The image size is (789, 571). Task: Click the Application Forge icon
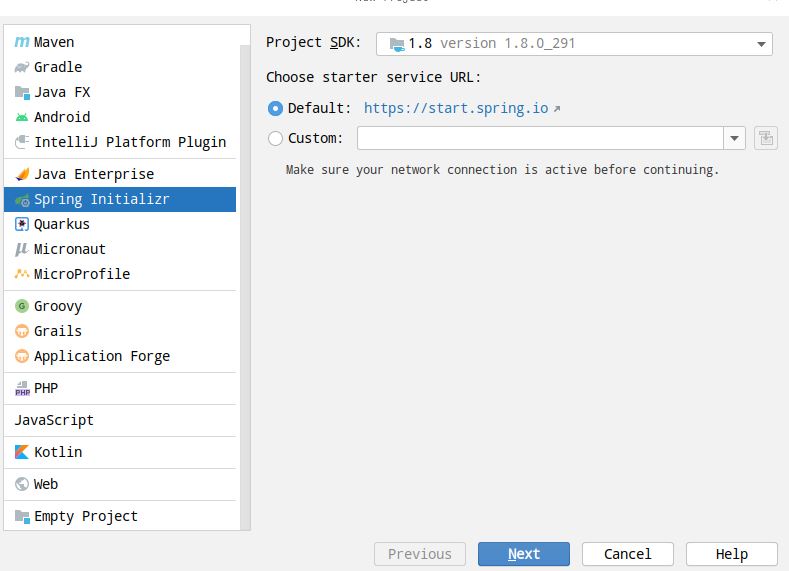point(22,356)
